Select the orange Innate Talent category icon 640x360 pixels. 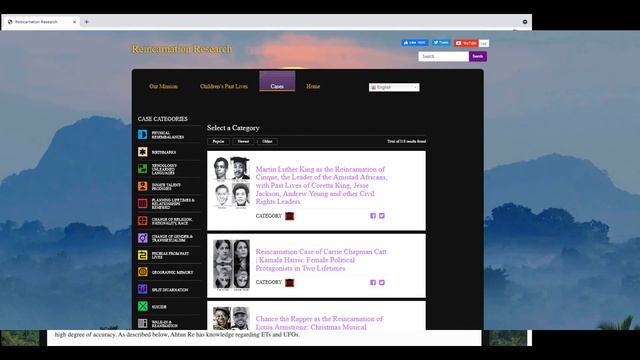[142, 186]
